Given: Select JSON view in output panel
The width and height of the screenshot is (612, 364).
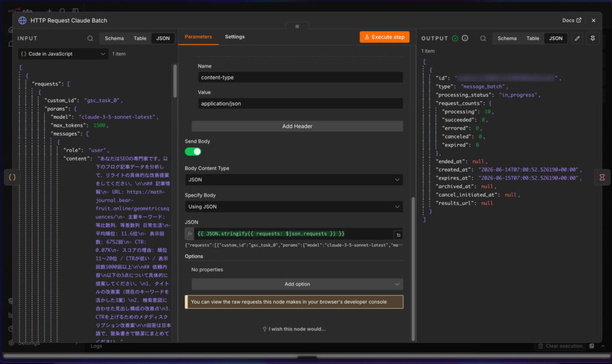Looking at the screenshot, I should point(555,38).
